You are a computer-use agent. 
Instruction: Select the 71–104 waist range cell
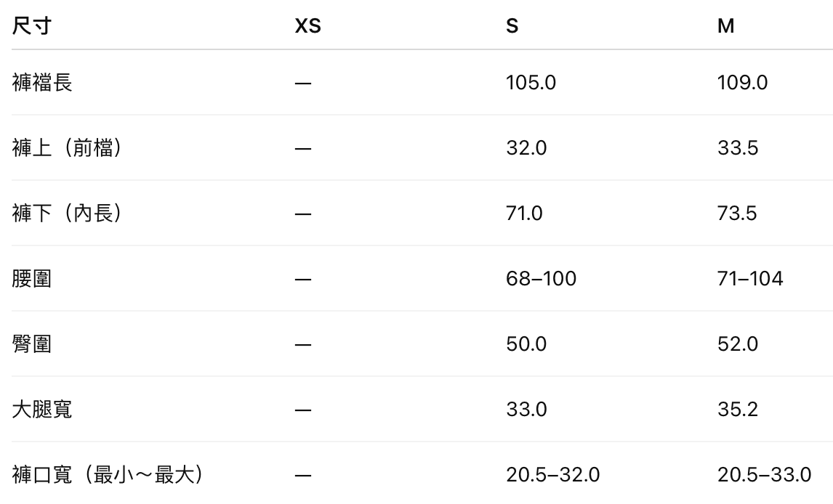pos(750,279)
